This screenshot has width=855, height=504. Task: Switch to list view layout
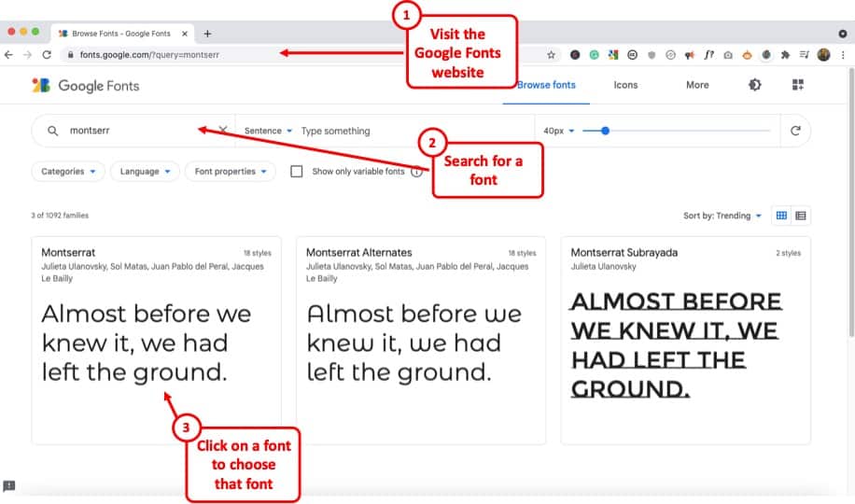point(801,216)
